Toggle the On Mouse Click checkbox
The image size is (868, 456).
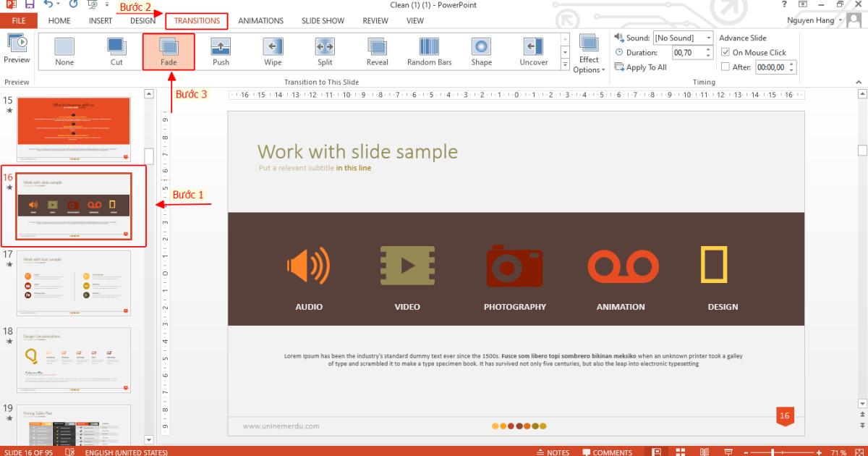(x=726, y=52)
